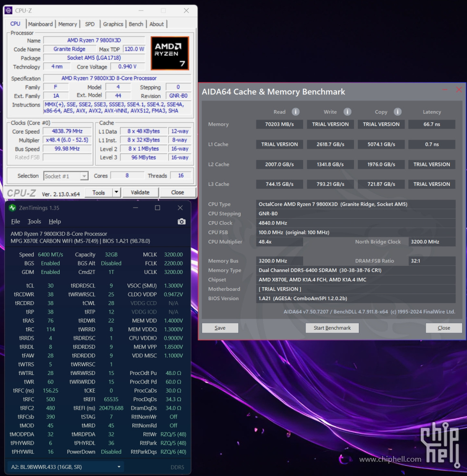
Task: Minimize the ZenTimings window
Action: point(135,208)
